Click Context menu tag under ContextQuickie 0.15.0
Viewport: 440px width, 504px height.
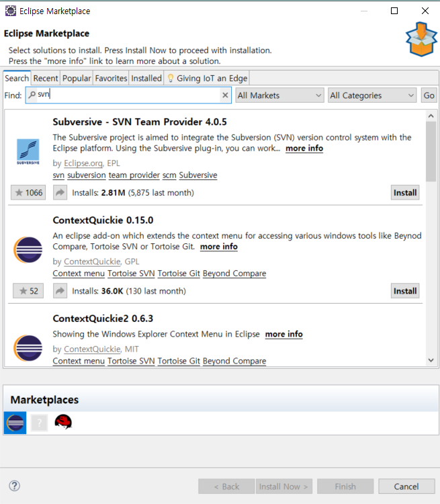(x=79, y=274)
